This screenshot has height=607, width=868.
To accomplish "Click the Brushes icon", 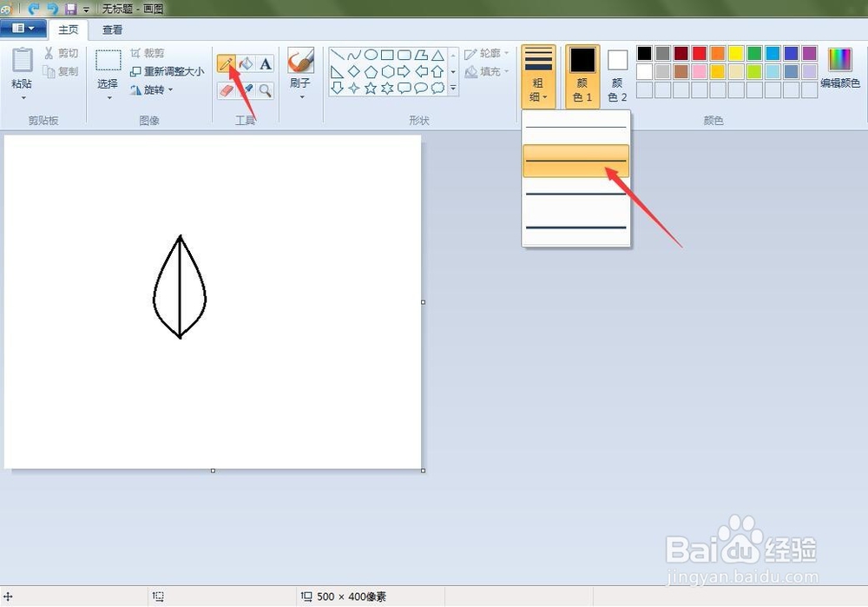I will coord(300,61).
